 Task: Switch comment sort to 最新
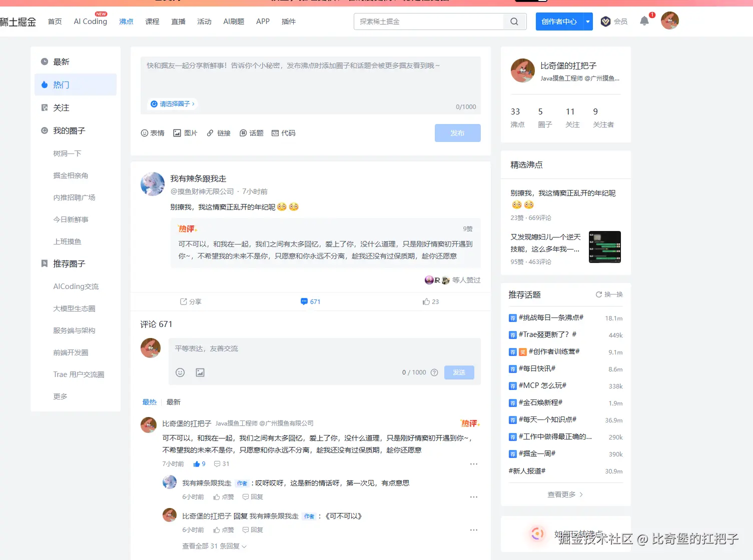[173, 402]
